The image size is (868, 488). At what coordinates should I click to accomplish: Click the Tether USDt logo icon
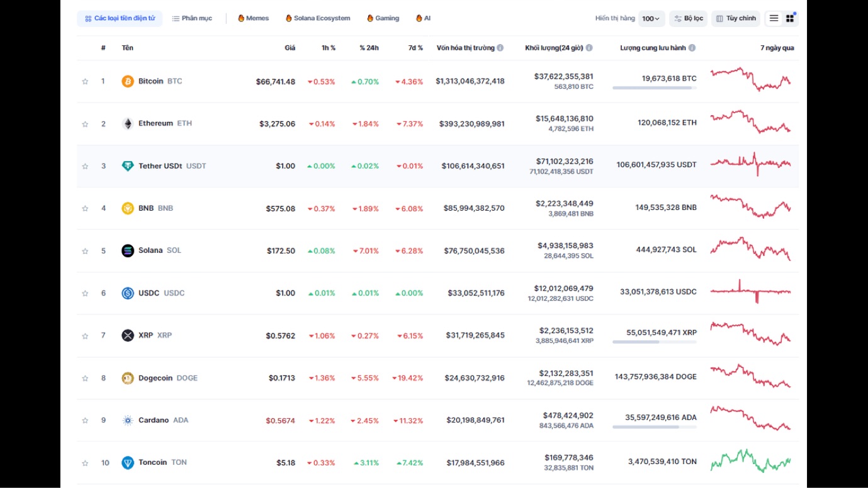click(128, 166)
